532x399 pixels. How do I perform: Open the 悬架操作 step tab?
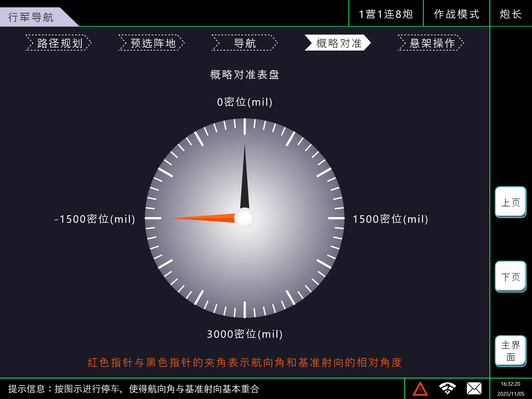[431, 43]
